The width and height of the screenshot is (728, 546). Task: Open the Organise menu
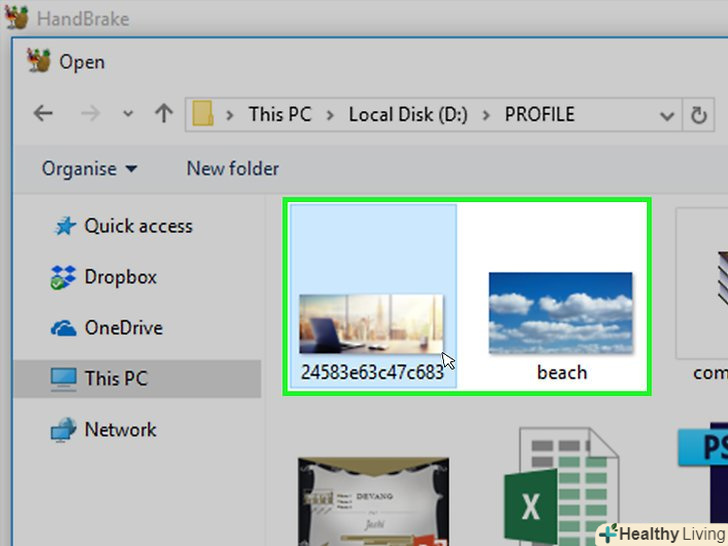89,169
